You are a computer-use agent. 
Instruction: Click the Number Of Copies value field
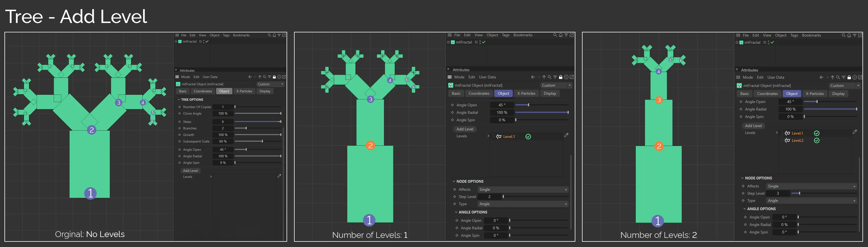tap(223, 107)
